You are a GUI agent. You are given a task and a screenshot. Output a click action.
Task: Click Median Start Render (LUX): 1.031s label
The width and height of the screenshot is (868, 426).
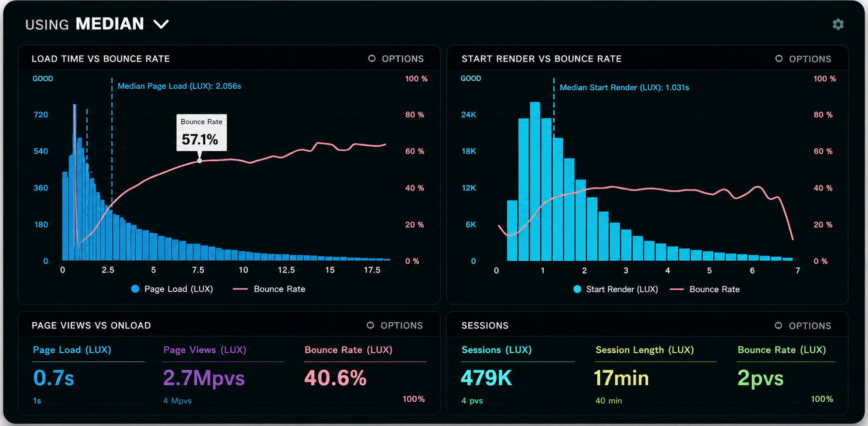click(x=624, y=87)
